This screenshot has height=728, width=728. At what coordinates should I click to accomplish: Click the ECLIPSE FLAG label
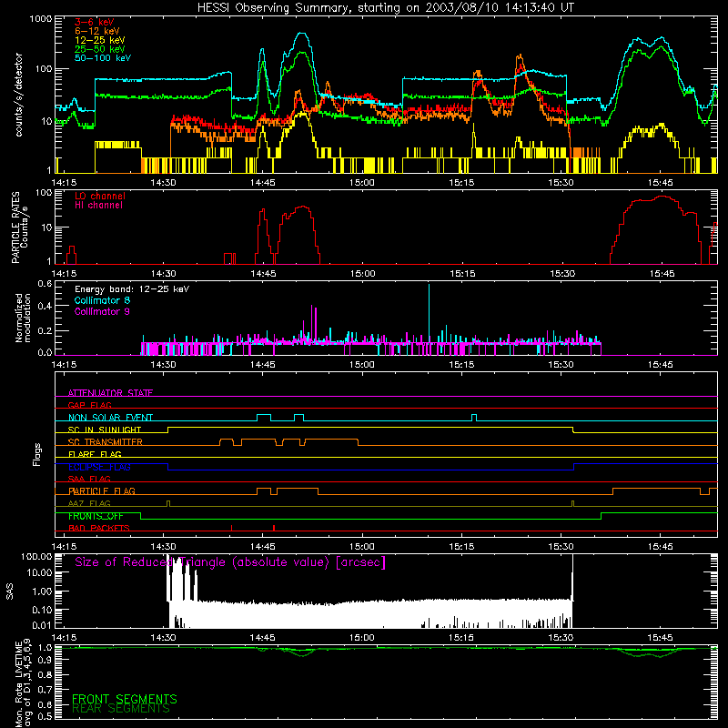click(x=99, y=467)
